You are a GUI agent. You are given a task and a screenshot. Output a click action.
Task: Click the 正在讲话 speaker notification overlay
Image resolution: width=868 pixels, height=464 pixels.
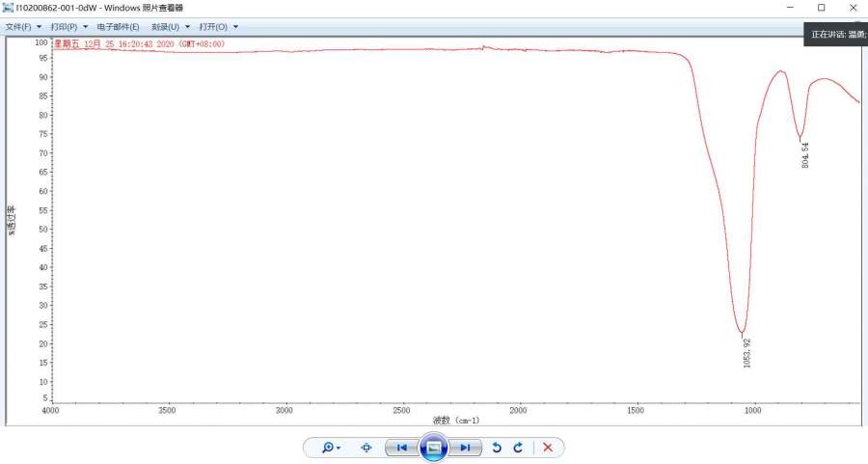pyautogui.click(x=836, y=34)
